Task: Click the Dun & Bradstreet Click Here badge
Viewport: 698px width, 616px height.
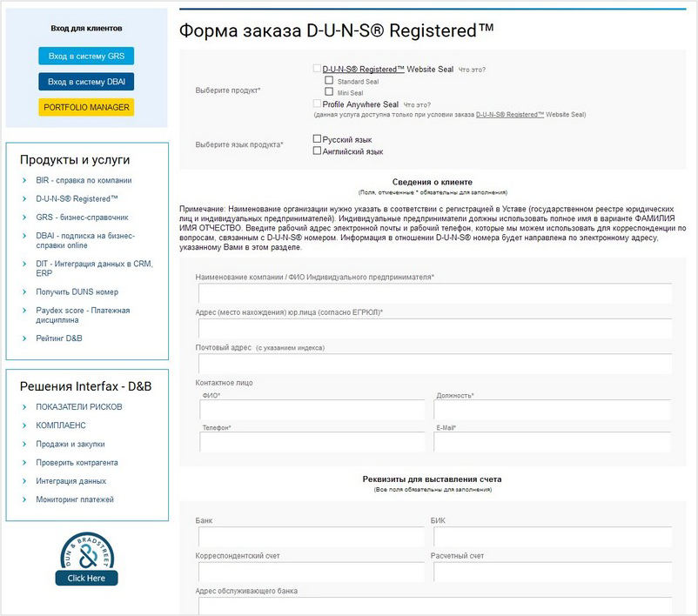Action: coord(87,559)
